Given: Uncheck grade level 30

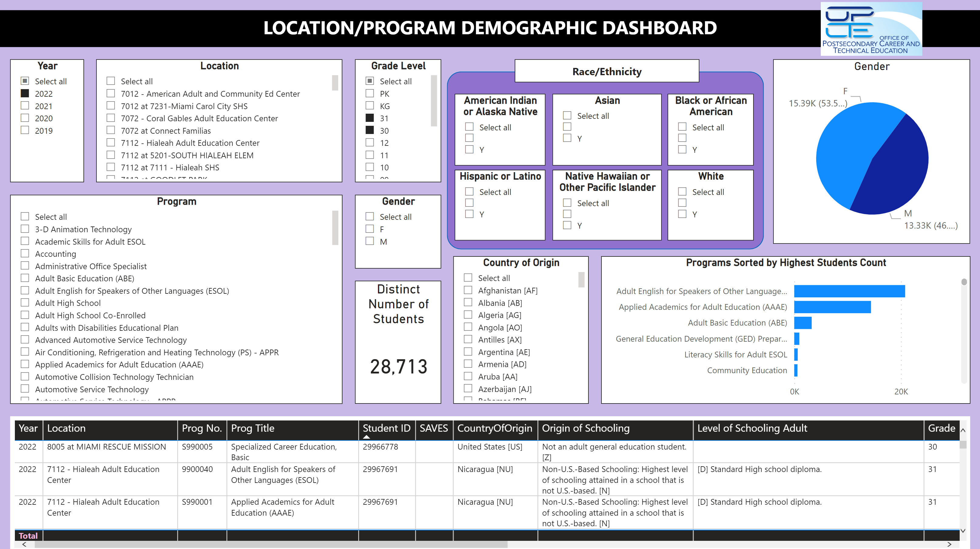Looking at the screenshot, I should pos(370,130).
